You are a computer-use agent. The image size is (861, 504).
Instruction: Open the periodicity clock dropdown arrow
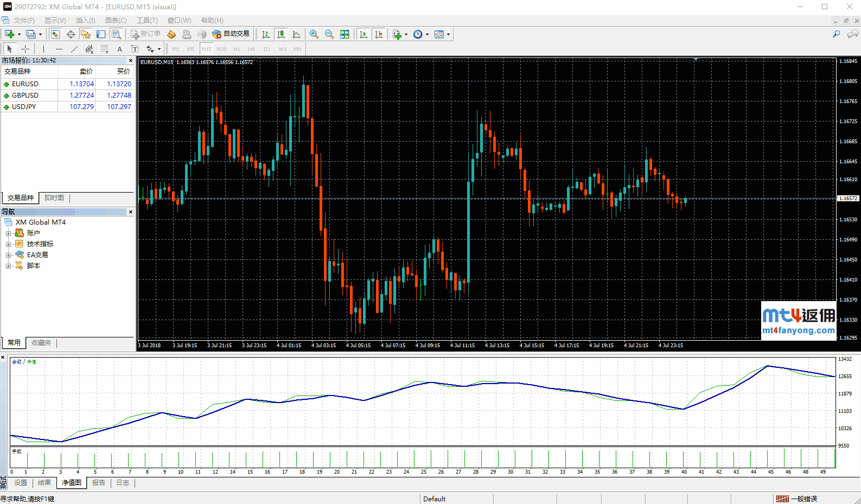pos(428,34)
